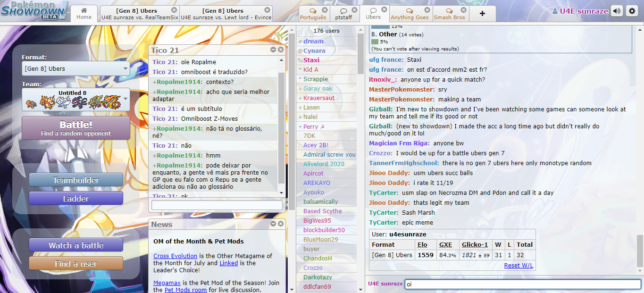Click the user avatar icon beside U4E sunraze
The image size is (644, 293).
tap(555, 11)
